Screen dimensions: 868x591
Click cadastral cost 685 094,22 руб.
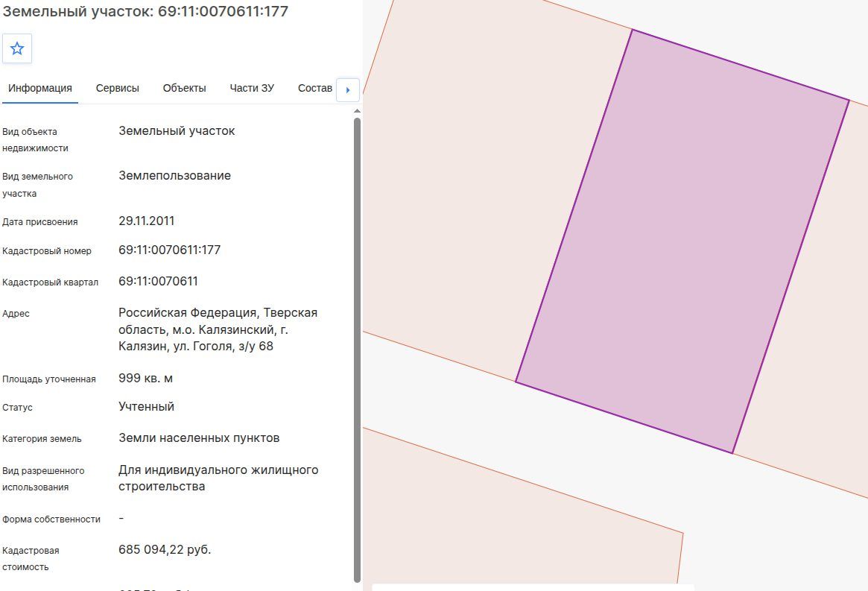(x=165, y=549)
